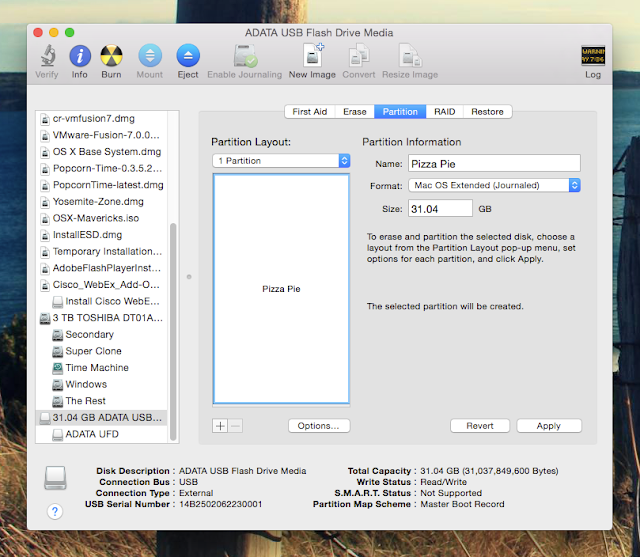Image resolution: width=640 pixels, height=557 pixels.
Task: Select Pizza Pie partition in layout
Action: coord(281,289)
